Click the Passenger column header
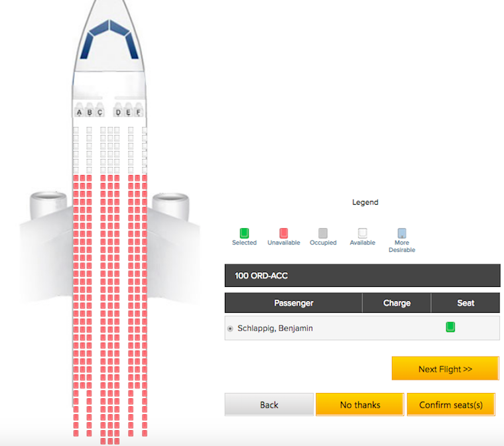 [x=294, y=302]
